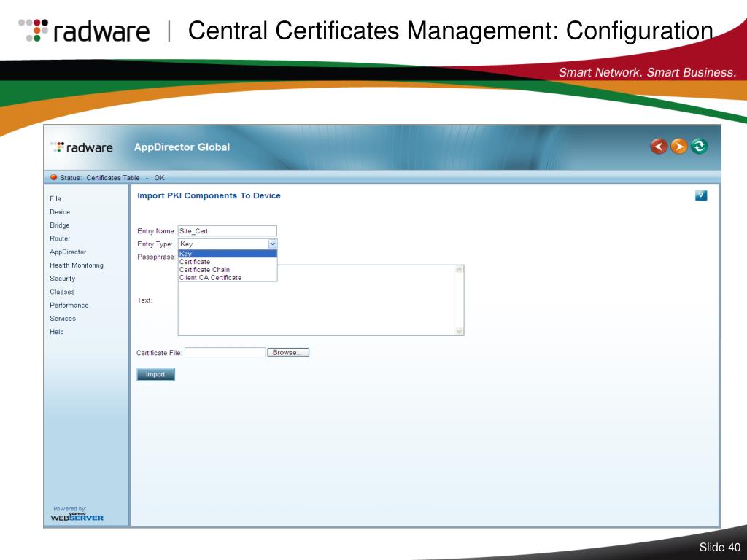Click the Certificate File path field
This screenshot has height=560, width=747.
[225, 352]
